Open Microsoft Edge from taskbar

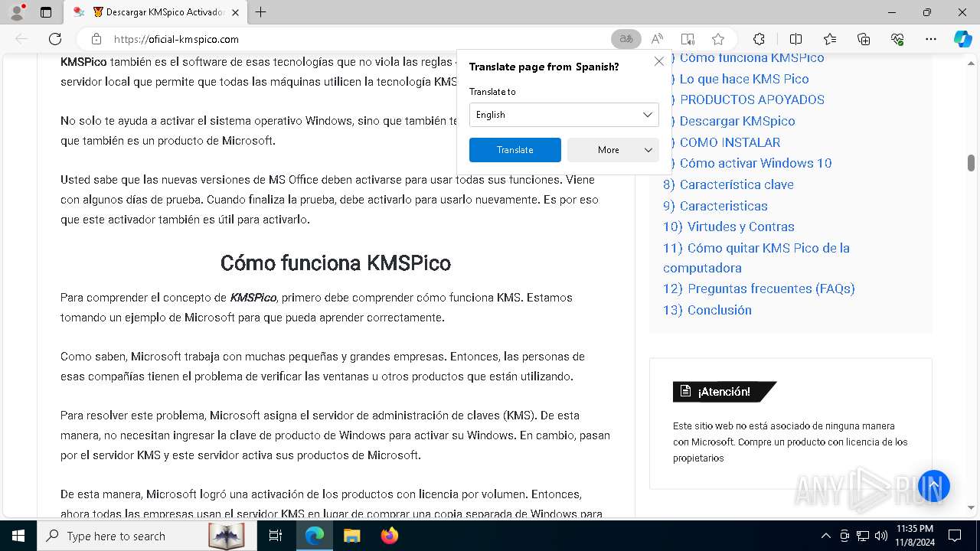[315, 536]
